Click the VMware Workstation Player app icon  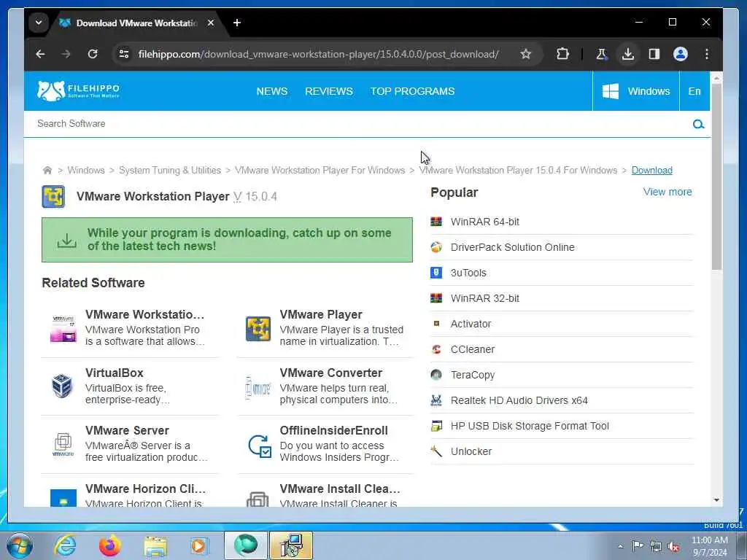point(53,197)
